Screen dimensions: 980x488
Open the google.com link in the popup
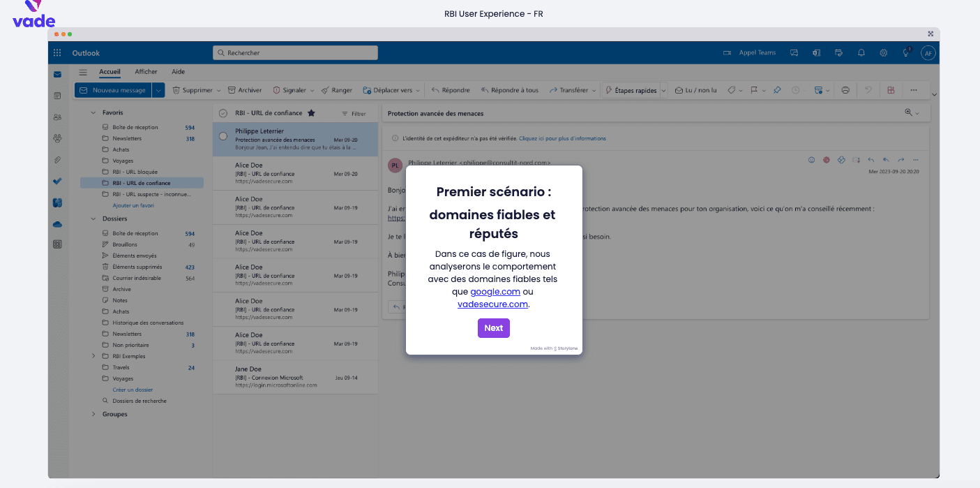495,292
